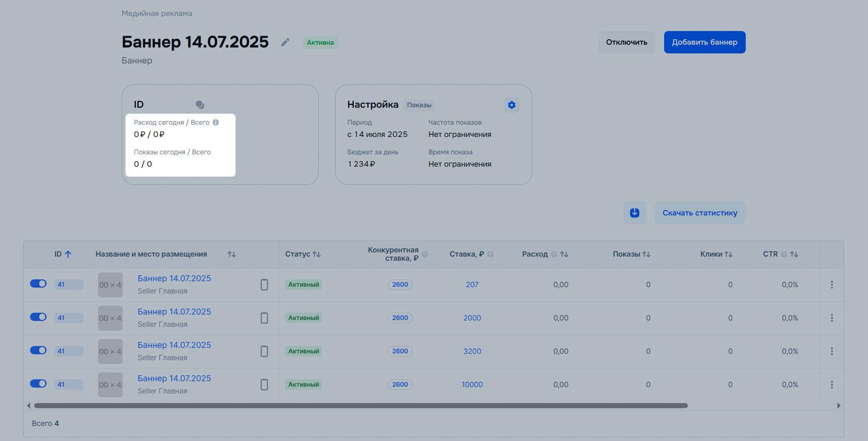Disable the toggle for banner with bid 207
This screenshot has height=441, width=868.
click(38, 284)
